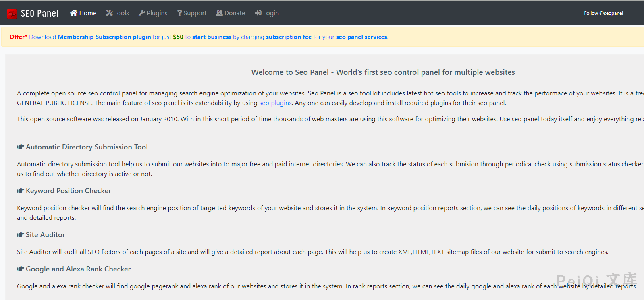Viewport: 644px width, 300px height.
Task: Open the Membership Subscription plugin link
Action: click(x=104, y=37)
